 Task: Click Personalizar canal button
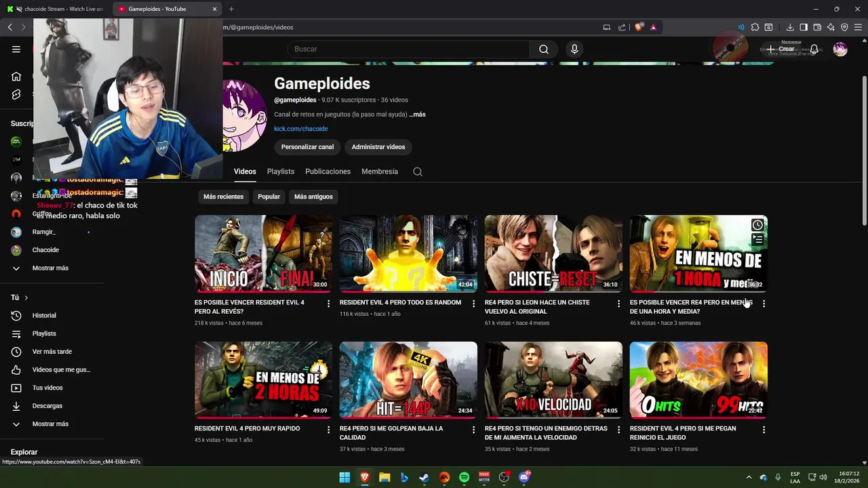[307, 147]
